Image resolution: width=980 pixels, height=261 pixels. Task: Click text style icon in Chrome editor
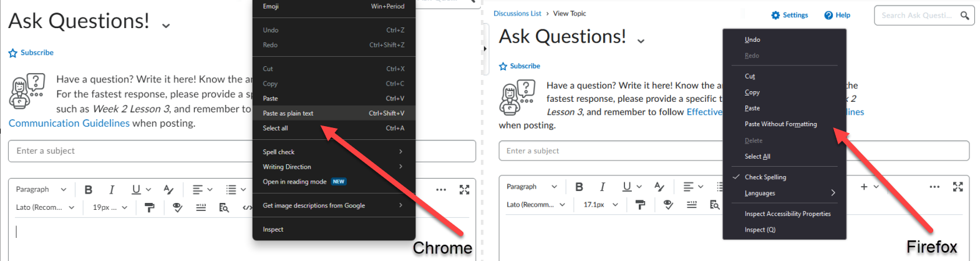(168, 189)
